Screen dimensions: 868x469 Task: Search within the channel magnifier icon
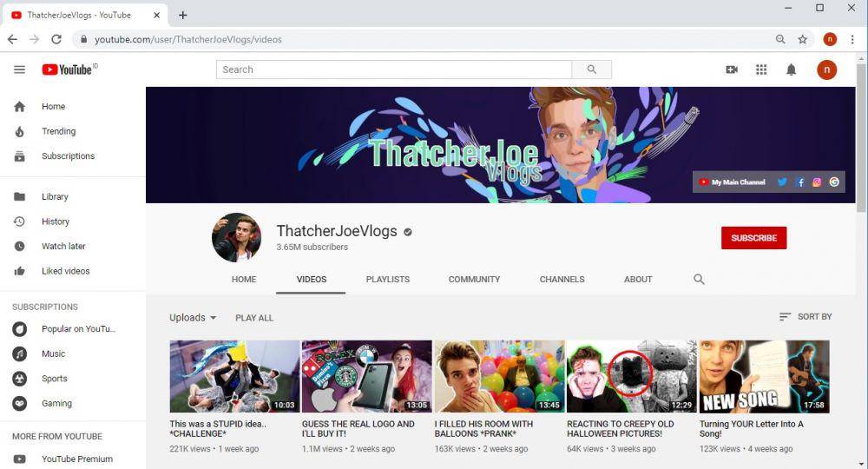pyautogui.click(x=699, y=279)
